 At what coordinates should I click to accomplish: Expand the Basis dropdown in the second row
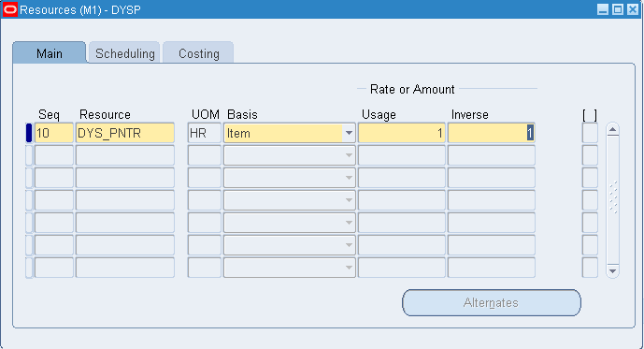point(349,155)
